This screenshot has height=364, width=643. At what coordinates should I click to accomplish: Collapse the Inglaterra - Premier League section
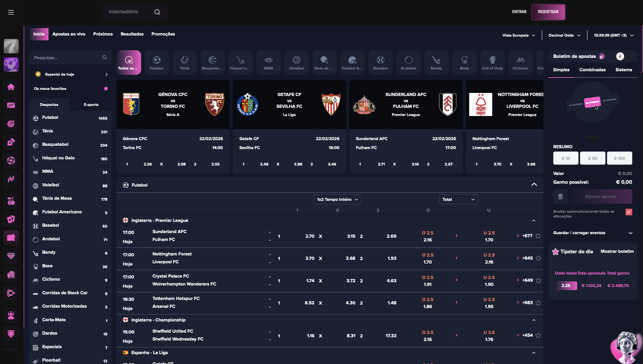pos(534,221)
